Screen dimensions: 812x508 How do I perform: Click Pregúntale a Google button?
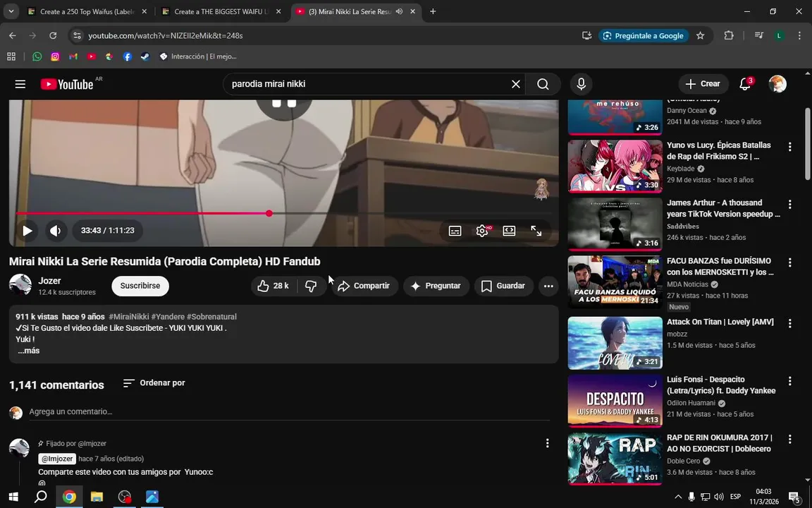(x=643, y=36)
